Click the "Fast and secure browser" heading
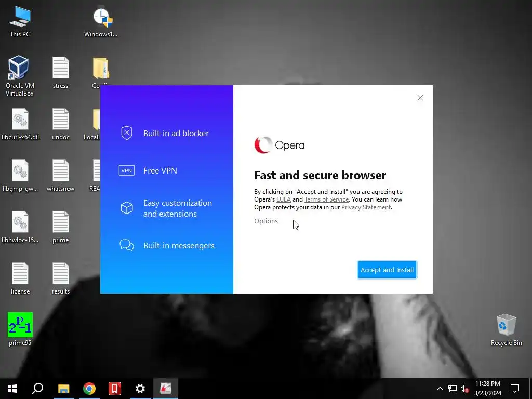The width and height of the screenshot is (532, 399). (320, 175)
